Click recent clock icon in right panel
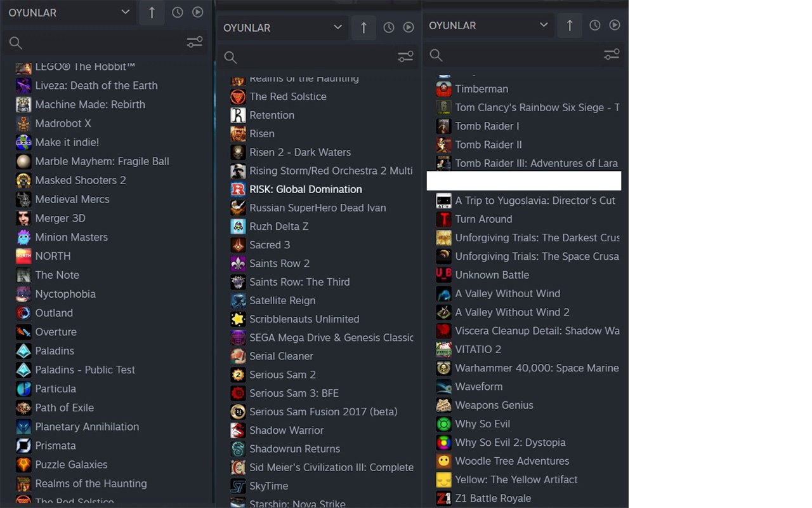Screen dimensions: 812x508 [x=595, y=25]
